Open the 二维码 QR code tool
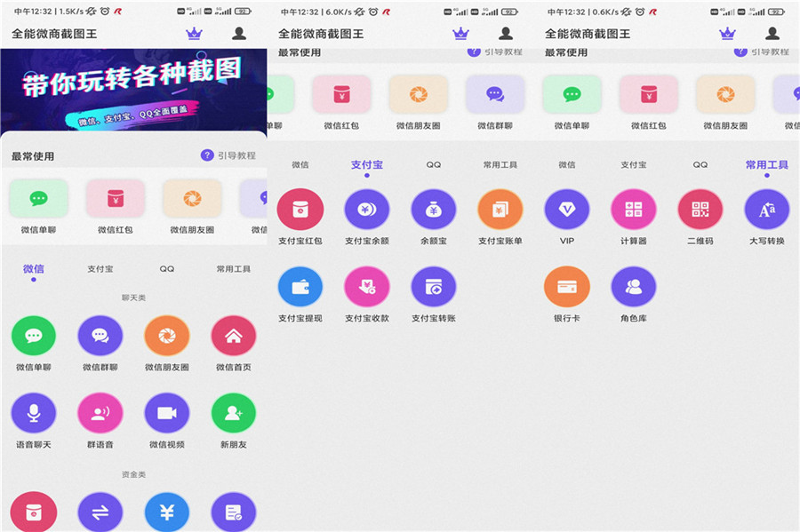 pos(700,209)
